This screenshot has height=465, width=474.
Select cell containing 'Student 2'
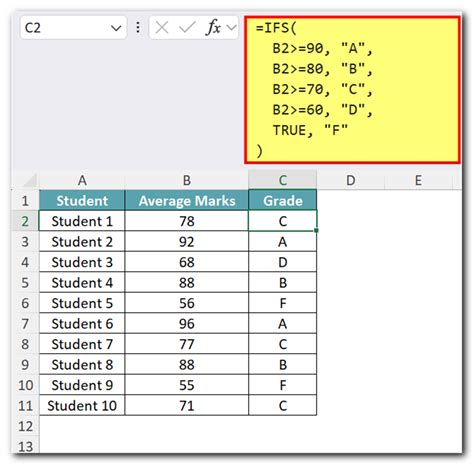pos(82,242)
